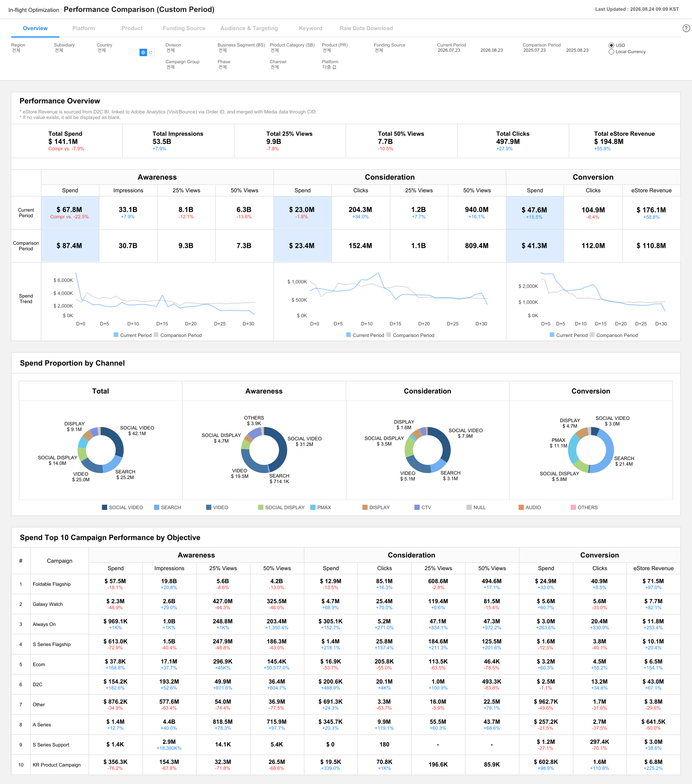The image size is (692, 784).
Task: Switch to the Platform tab
Action: coord(84,28)
